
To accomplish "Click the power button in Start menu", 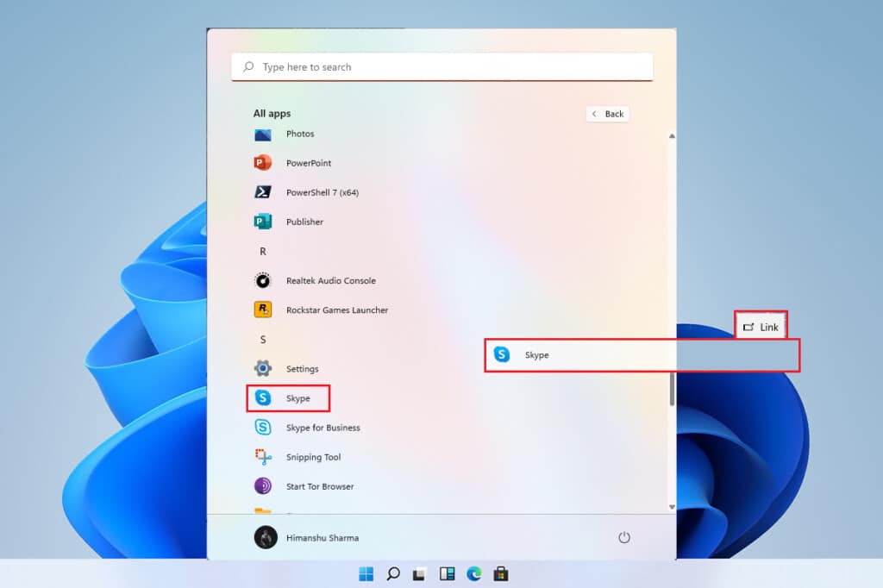I will (x=624, y=537).
